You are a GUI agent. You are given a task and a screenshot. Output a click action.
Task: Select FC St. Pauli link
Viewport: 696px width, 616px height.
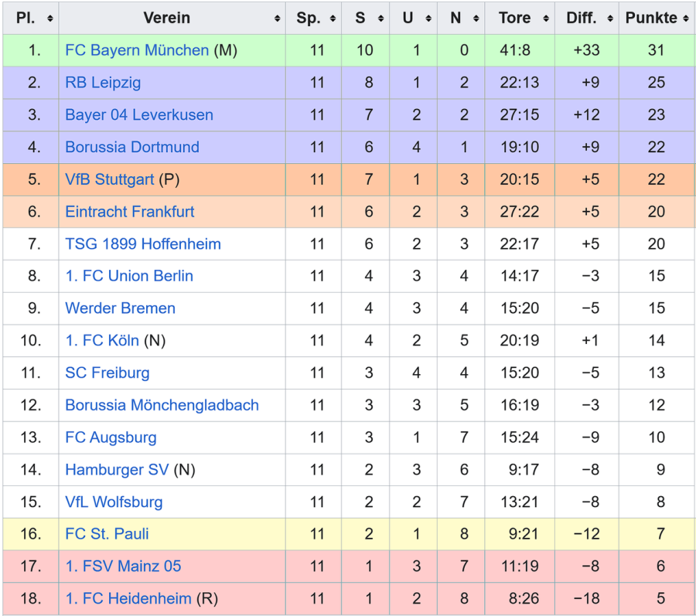107,534
